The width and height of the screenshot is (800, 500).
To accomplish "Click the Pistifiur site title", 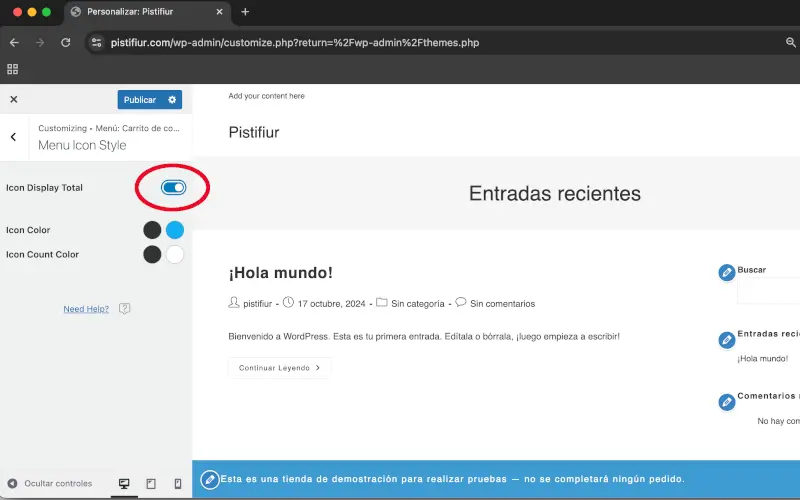I will click(x=254, y=133).
